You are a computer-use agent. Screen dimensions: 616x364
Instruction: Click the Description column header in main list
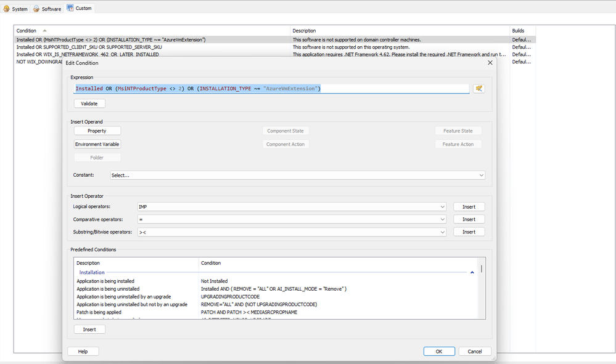point(400,31)
